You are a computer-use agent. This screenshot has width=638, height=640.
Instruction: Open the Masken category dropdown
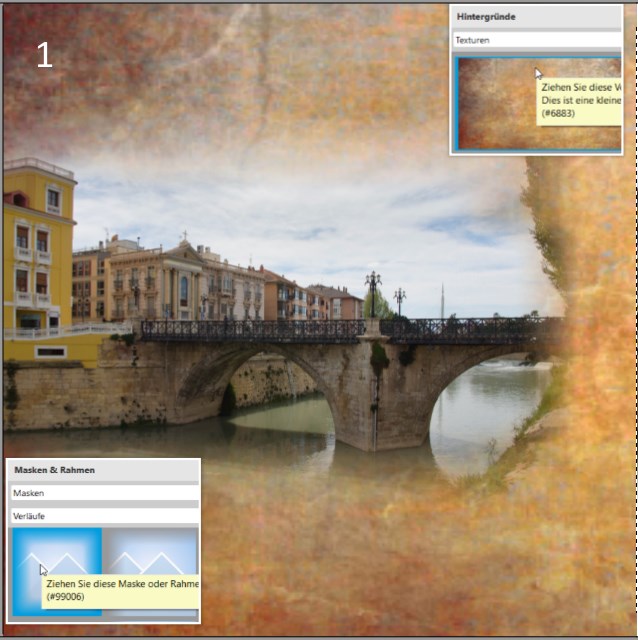[104, 493]
